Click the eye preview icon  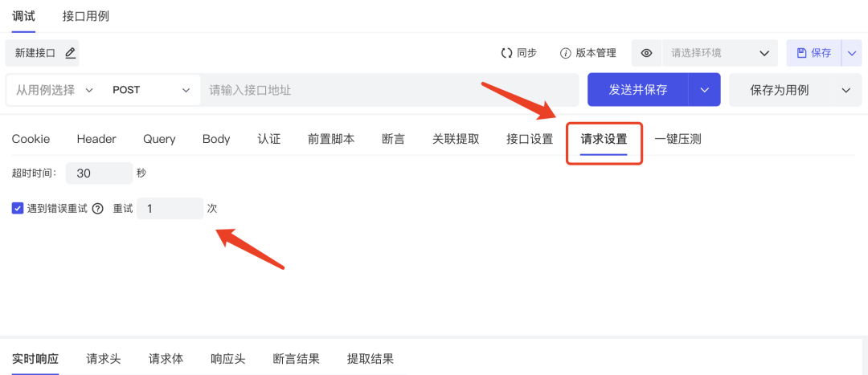(x=646, y=53)
